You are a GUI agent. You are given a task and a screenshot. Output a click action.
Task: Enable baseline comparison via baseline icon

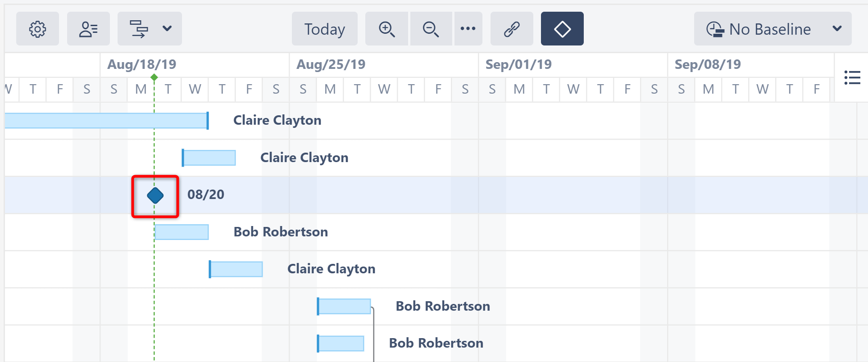(x=716, y=29)
